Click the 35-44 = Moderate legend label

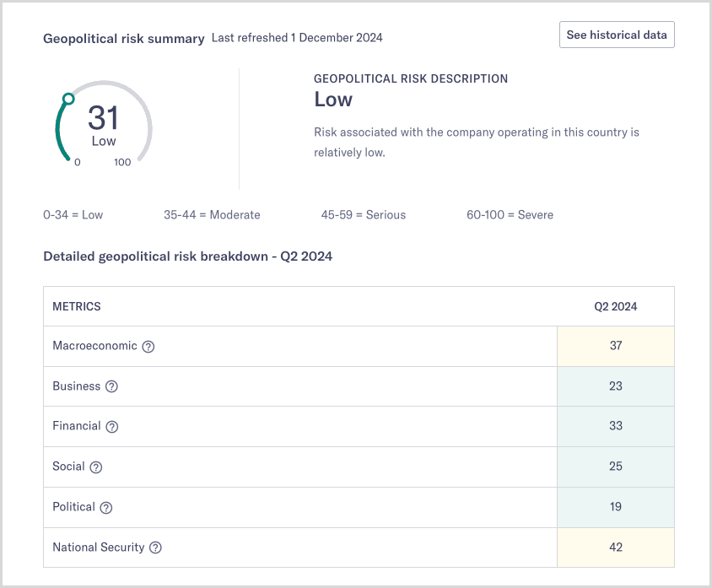tap(212, 215)
